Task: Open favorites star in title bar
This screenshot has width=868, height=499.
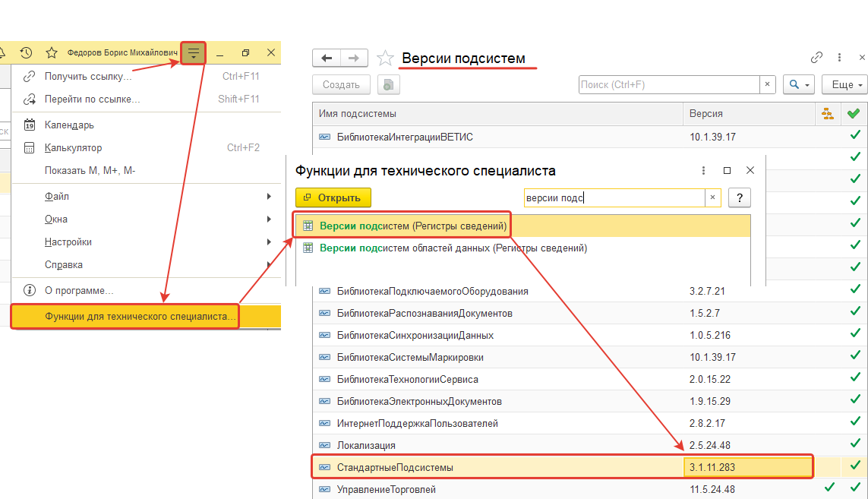Action: tap(52, 52)
